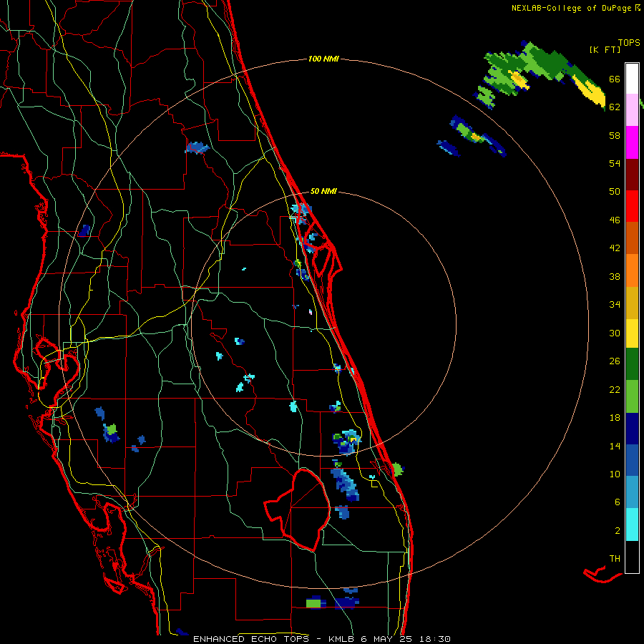Select the 54 value on legend

click(x=615, y=163)
